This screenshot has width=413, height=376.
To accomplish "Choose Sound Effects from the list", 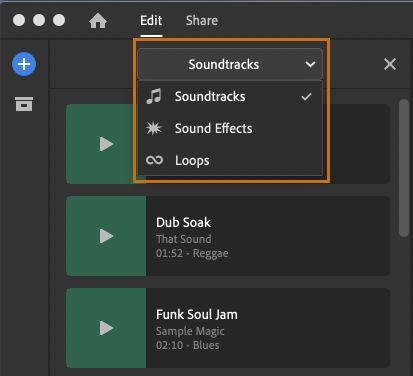I will click(230, 128).
